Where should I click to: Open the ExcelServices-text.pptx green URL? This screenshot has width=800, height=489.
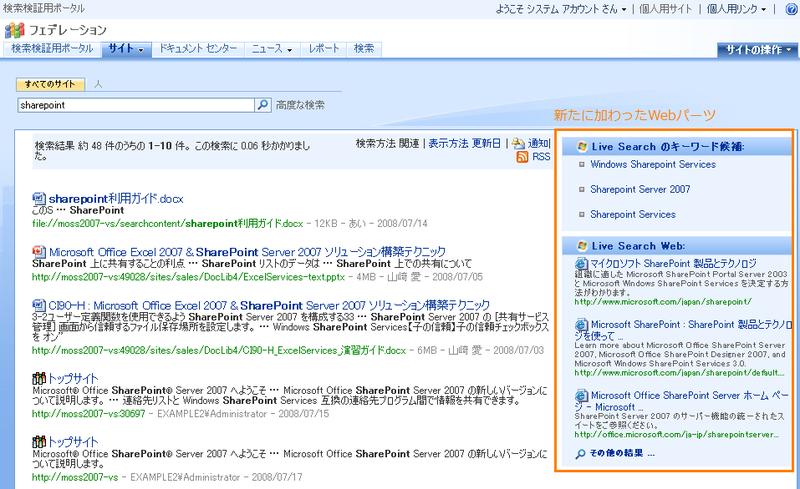pyautogui.click(x=188, y=277)
